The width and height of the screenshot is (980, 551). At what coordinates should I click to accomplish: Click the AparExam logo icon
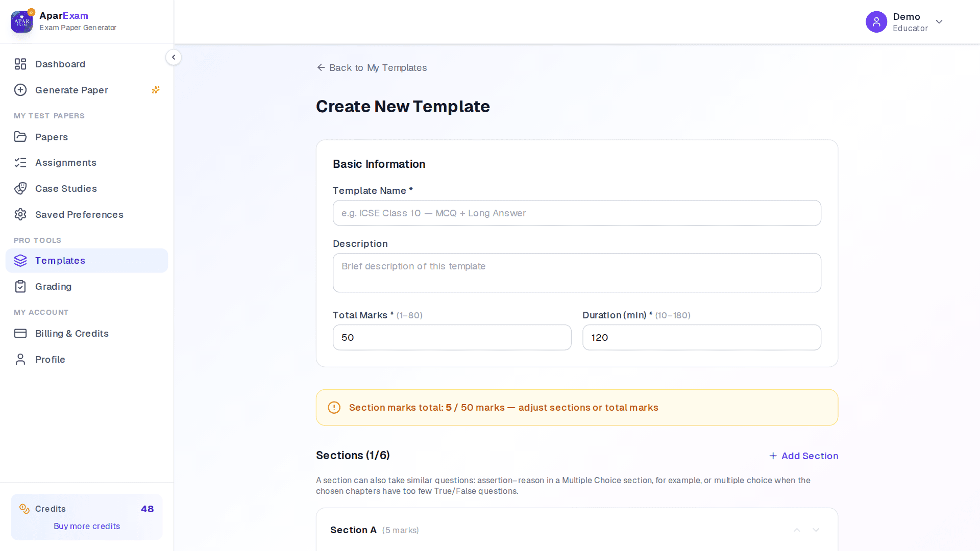(22, 21)
